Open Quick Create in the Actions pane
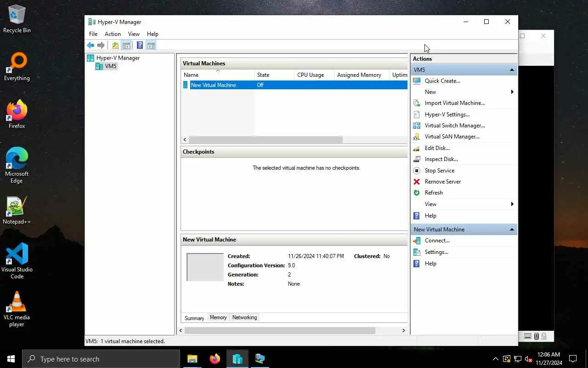 point(442,81)
